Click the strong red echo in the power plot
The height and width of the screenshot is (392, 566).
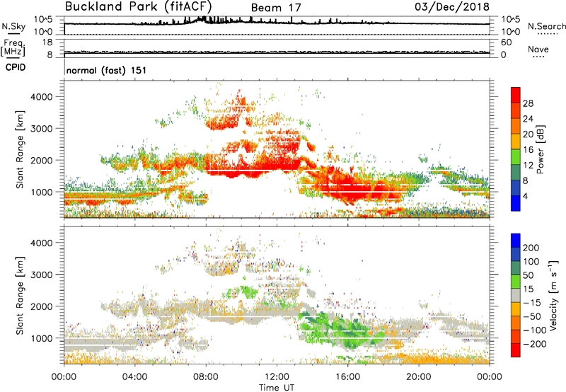pyautogui.click(x=253, y=168)
